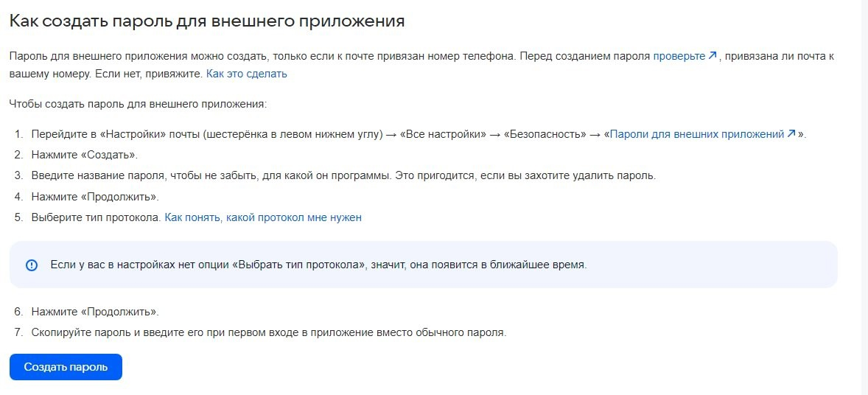
Task: Click the line "Чтобы создать пароль для внешнего приложения:"
Action: click(x=137, y=104)
